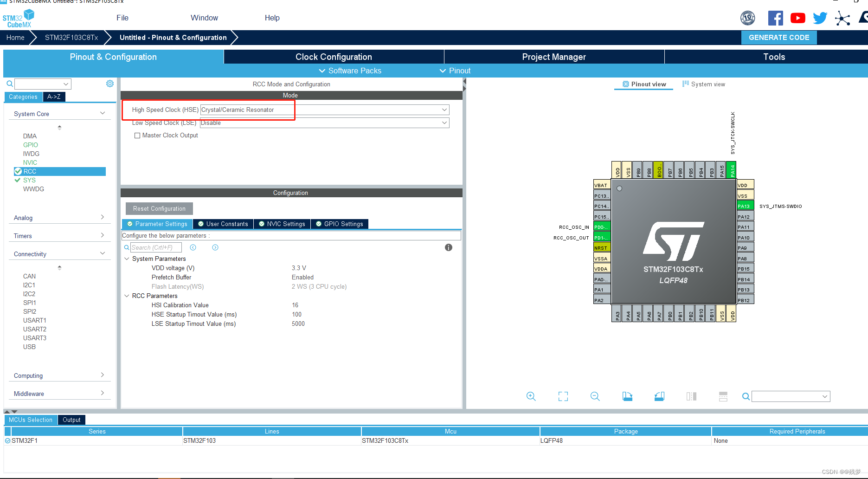The height and width of the screenshot is (479, 868).
Task: Collapse the System Parameters group
Action: point(127,259)
